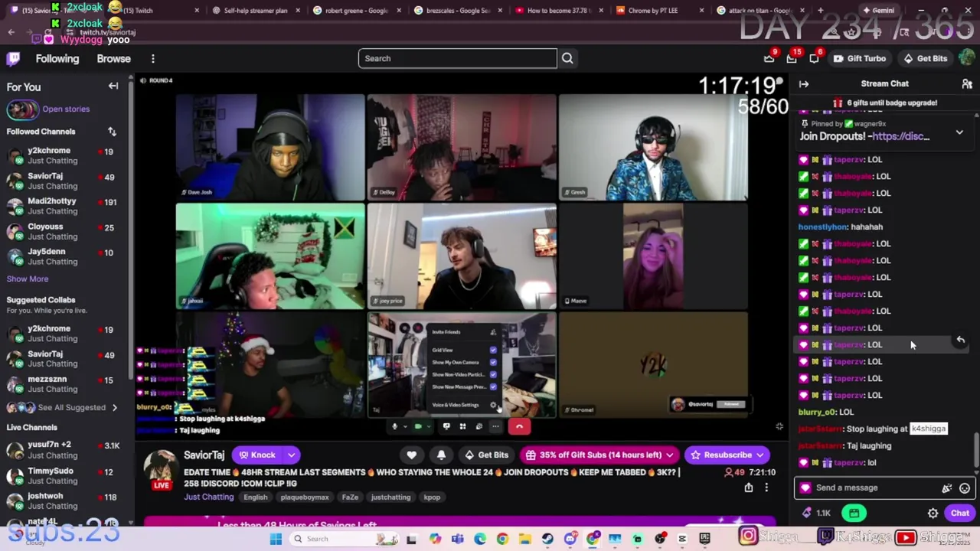The width and height of the screenshot is (980, 551).
Task: Collapse the For You sidebar
Action: (x=113, y=86)
